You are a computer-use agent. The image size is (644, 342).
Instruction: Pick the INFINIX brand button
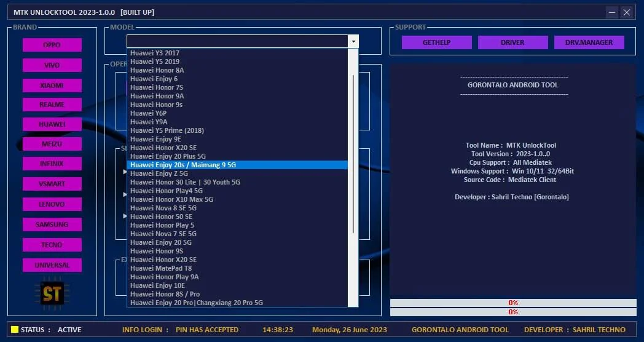[52, 164]
